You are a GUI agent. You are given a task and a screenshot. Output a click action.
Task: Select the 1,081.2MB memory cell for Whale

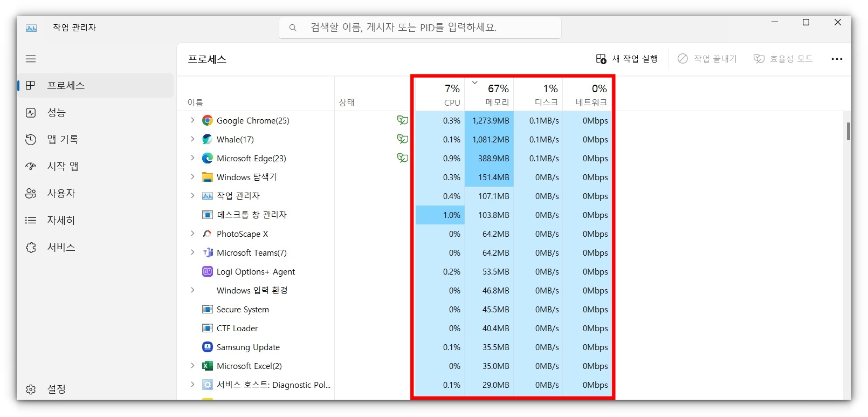coord(489,139)
